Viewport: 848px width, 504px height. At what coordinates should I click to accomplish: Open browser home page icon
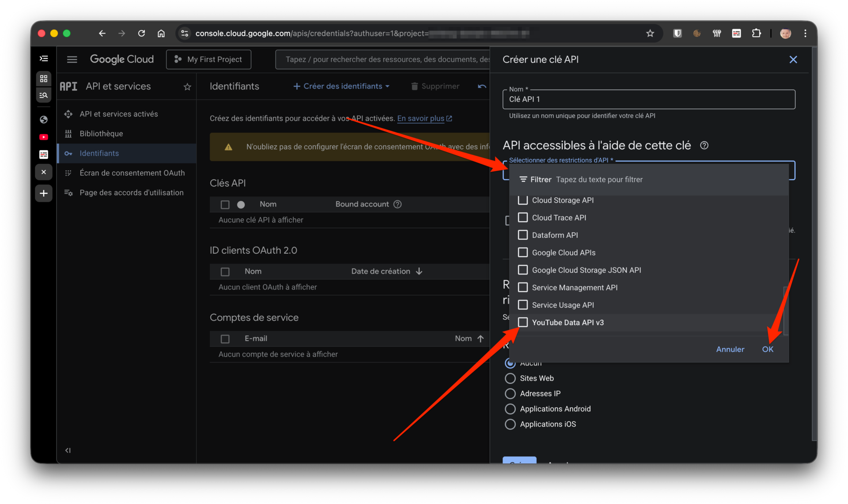pos(161,34)
